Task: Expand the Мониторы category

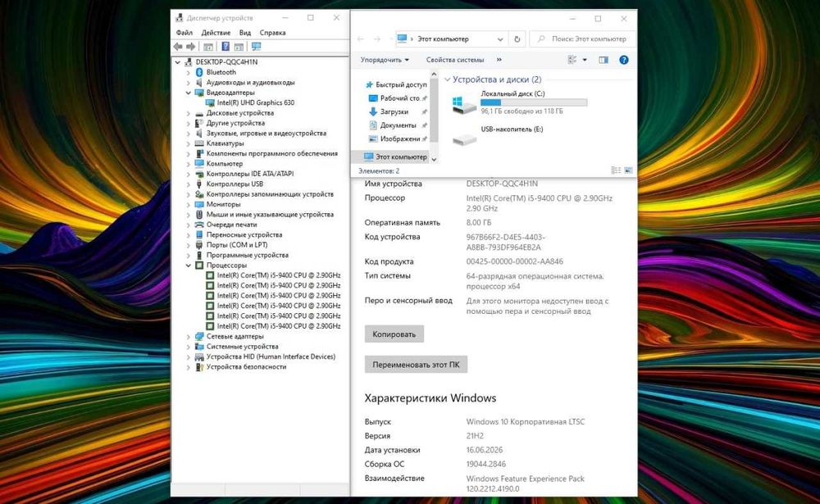Action: (x=189, y=204)
